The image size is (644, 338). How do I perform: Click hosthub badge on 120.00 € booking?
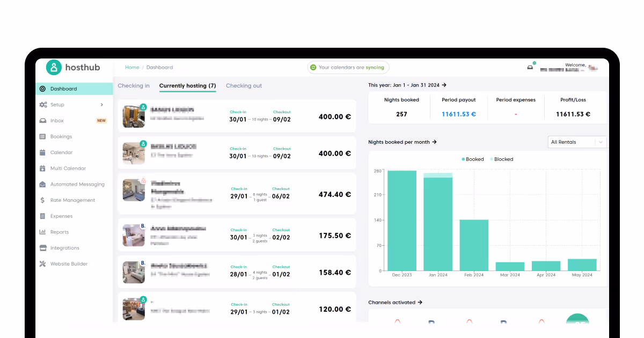click(x=143, y=300)
